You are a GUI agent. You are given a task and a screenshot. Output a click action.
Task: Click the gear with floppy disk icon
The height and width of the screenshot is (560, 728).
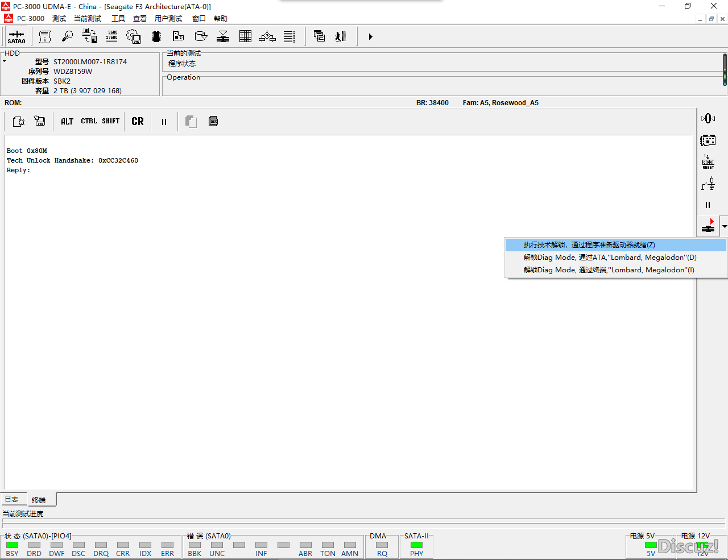(134, 36)
